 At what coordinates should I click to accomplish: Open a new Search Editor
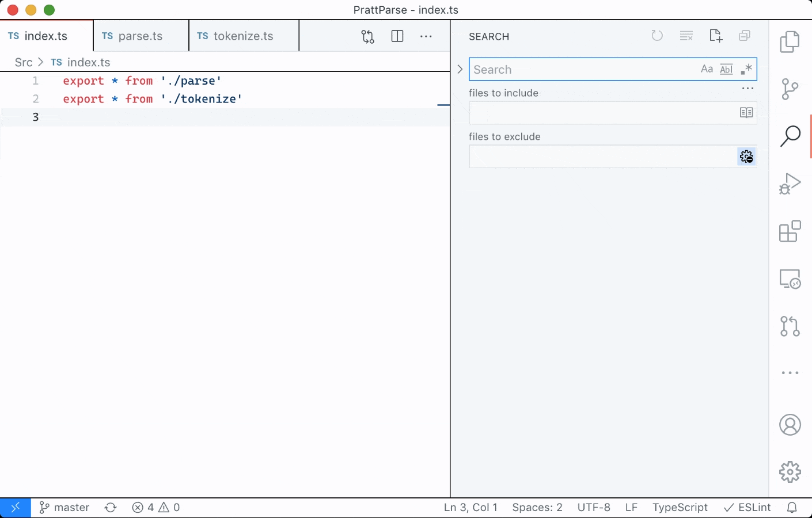[x=715, y=35]
